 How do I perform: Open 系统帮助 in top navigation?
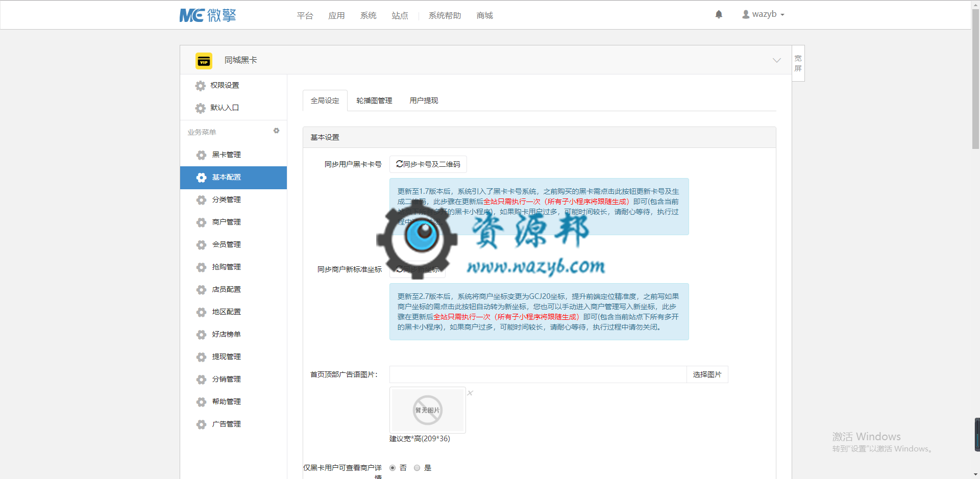(445, 16)
